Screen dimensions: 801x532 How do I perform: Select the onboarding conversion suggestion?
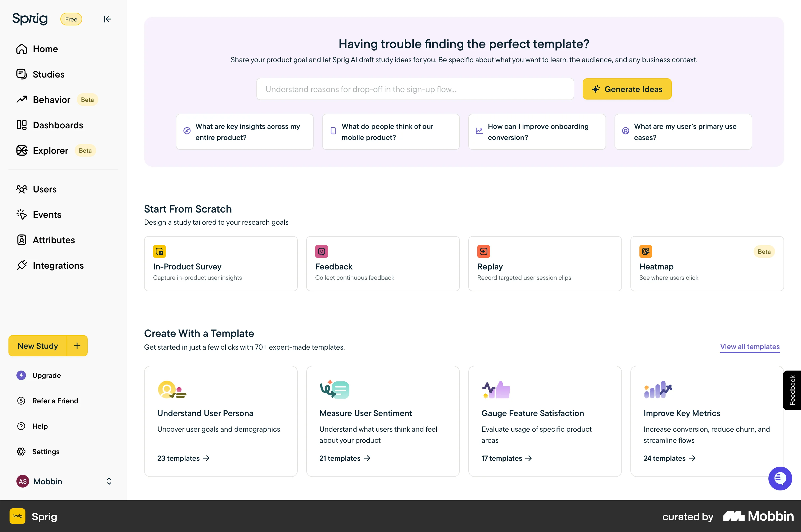coord(537,132)
